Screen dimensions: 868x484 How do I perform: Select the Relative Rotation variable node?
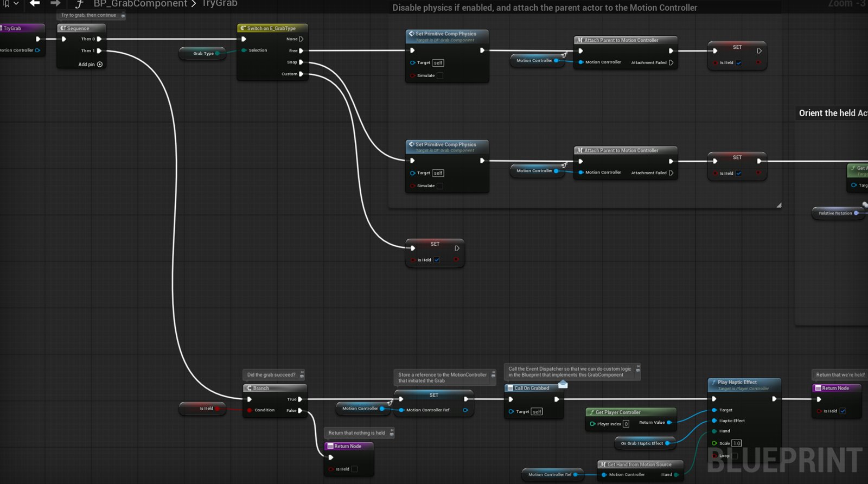pyautogui.click(x=838, y=213)
